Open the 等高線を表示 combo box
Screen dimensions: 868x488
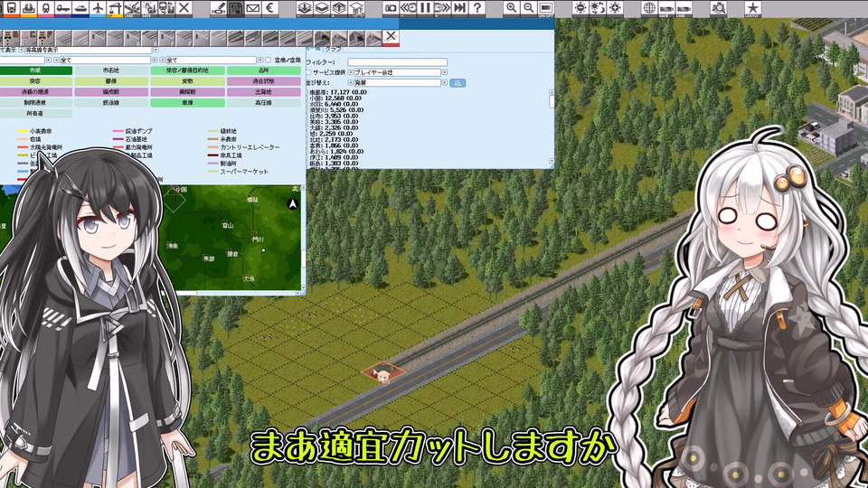point(88,50)
